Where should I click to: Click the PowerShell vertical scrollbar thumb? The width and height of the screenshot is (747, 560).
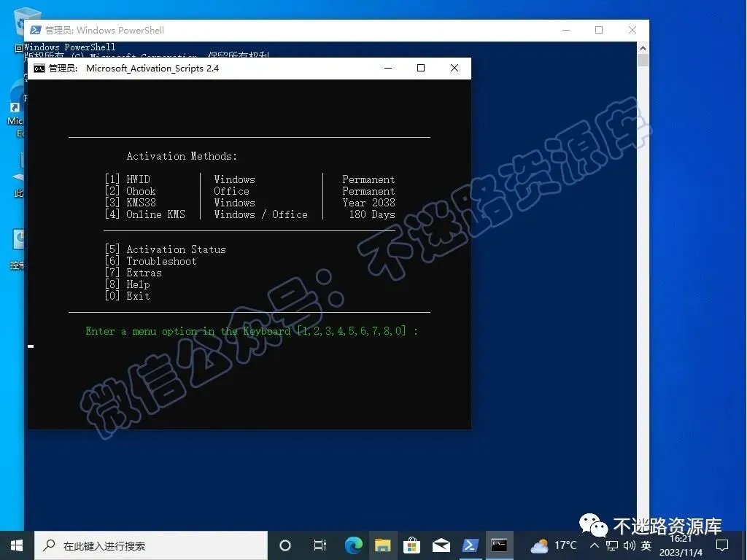pyautogui.click(x=643, y=61)
